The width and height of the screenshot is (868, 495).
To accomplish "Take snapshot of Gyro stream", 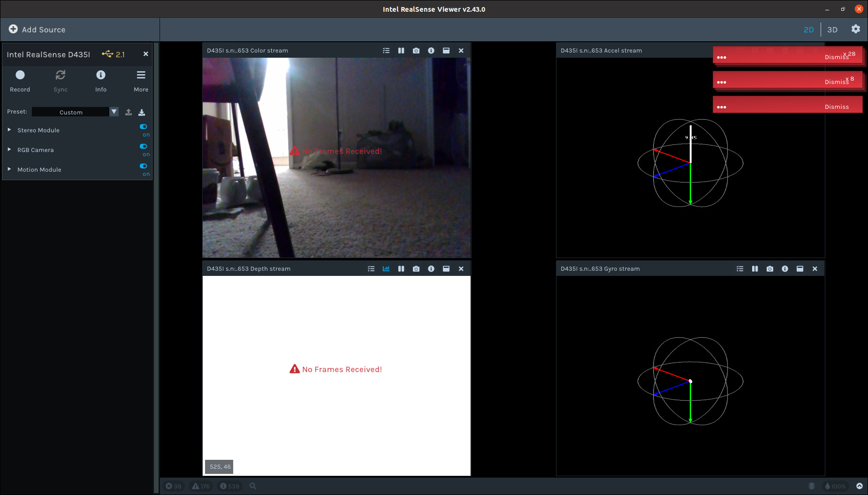I will [x=770, y=269].
